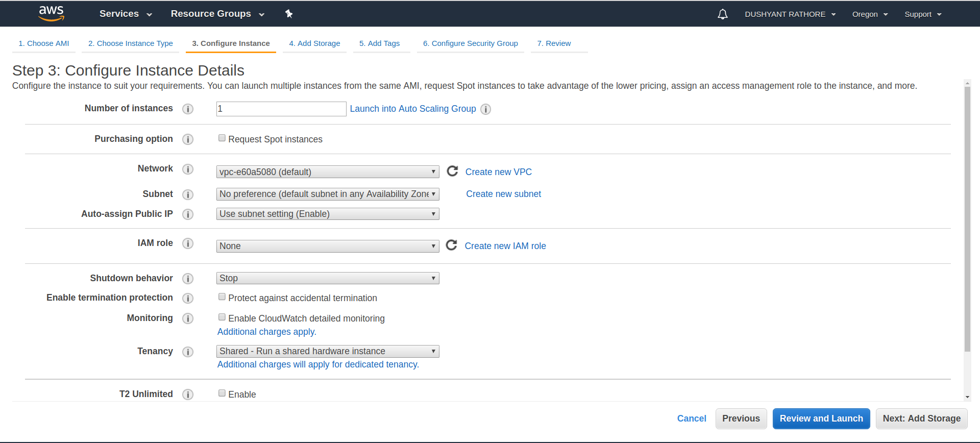Screen dimensions: 980x443
Task: Click the Number of instances input field
Action: (281, 109)
